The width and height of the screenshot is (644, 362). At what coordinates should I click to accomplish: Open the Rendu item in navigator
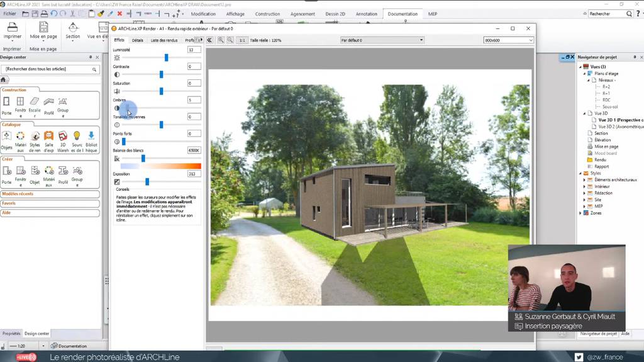(x=600, y=160)
